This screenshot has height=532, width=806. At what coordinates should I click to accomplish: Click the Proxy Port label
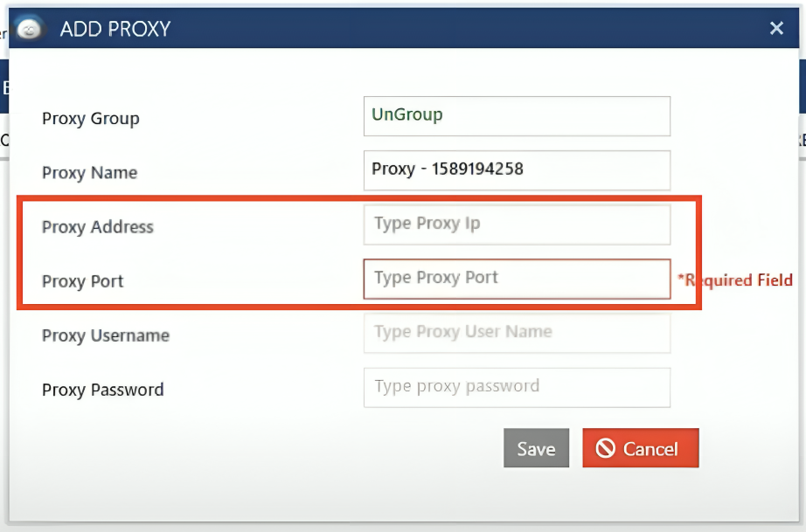pyautogui.click(x=83, y=281)
